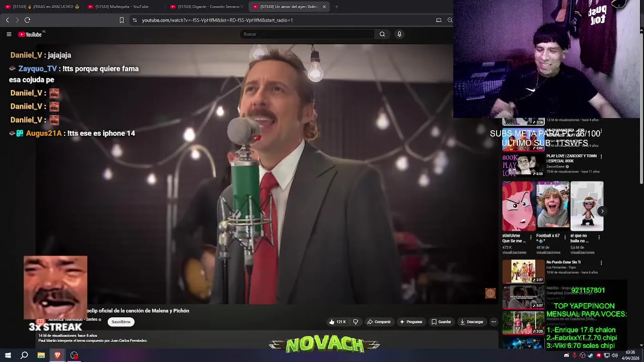644x362 pixels.
Task: Click the Descargar download button
Action: (x=471, y=322)
